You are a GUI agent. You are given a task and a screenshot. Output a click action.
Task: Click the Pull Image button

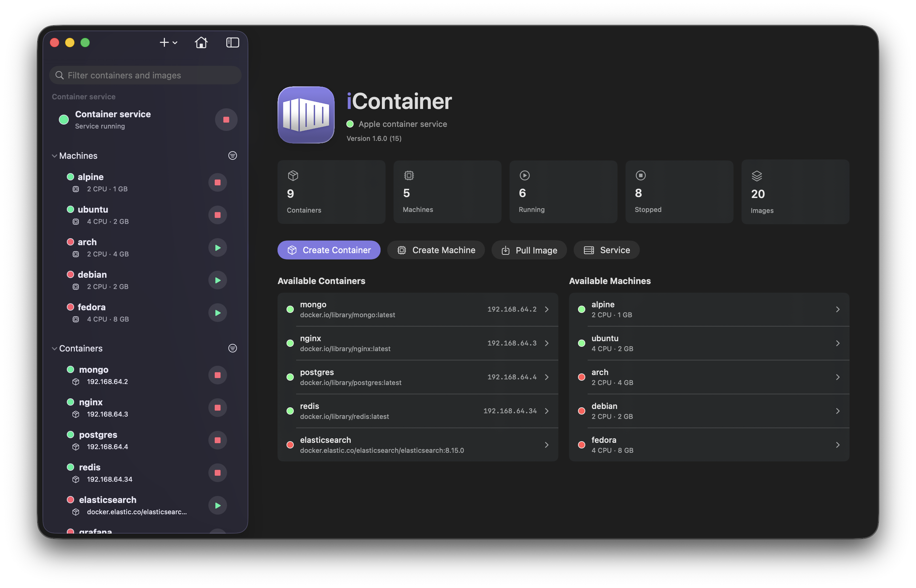point(529,250)
